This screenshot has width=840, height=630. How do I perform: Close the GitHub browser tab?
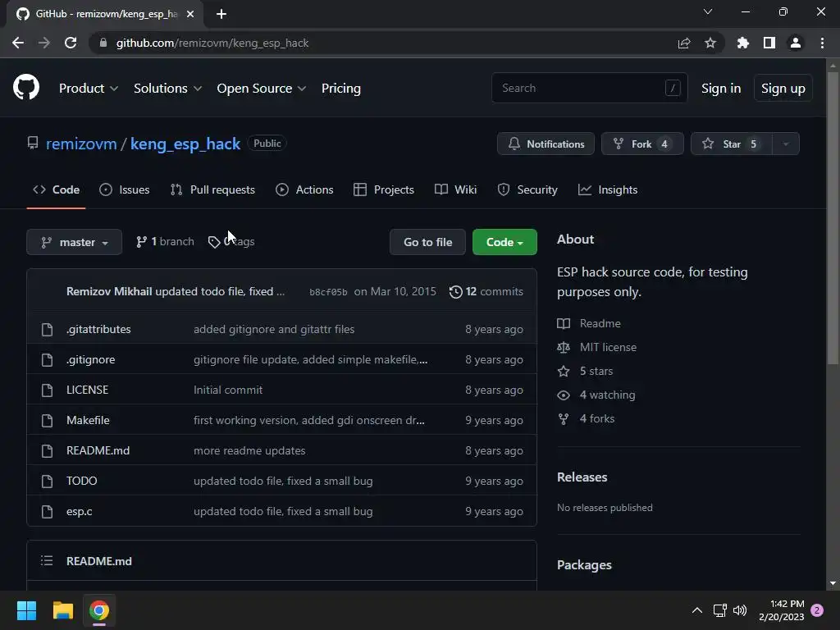coord(190,14)
